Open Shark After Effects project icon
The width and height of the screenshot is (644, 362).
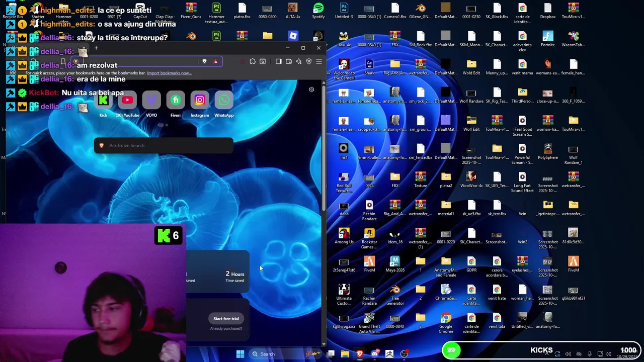click(x=369, y=67)
